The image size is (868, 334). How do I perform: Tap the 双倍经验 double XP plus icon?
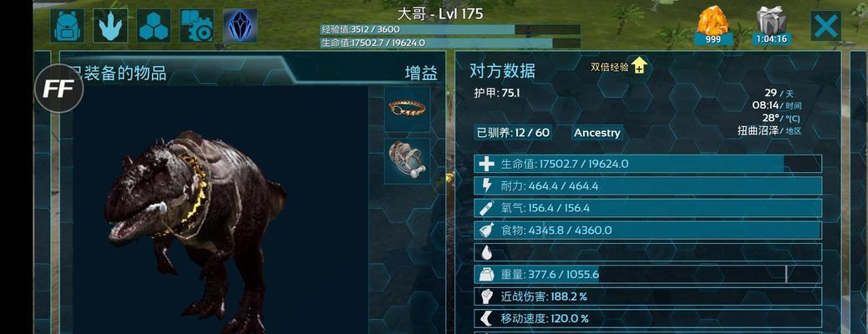(x=639, y=66)
